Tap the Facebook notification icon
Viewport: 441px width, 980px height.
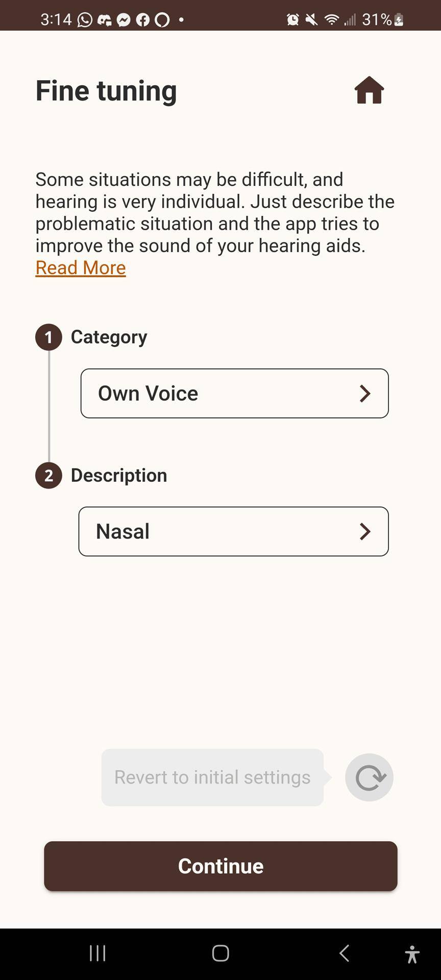pyautogui.click(x=143, y=19)
